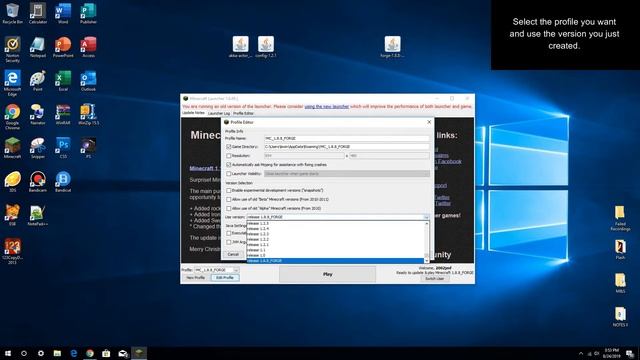Viewport: 640px width, 360px height.
Task: Open the Word desktop shortcut
Action: [x=63, y=13]
